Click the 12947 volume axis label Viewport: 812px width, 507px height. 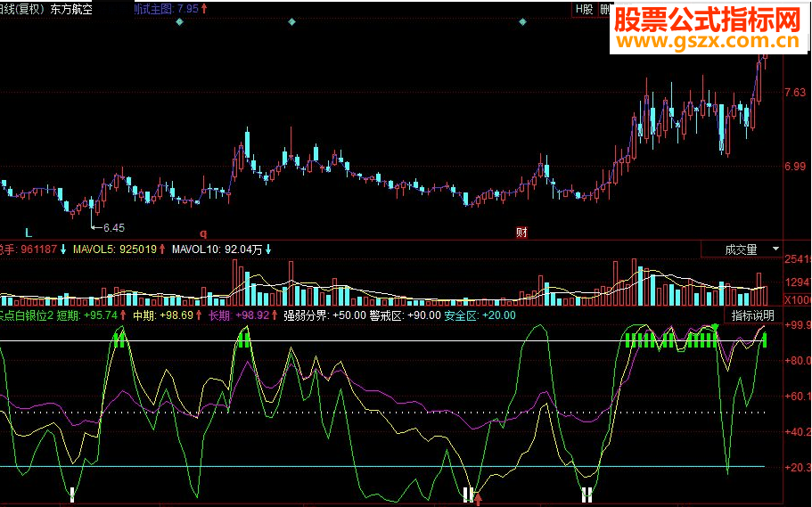click(798, 282)
